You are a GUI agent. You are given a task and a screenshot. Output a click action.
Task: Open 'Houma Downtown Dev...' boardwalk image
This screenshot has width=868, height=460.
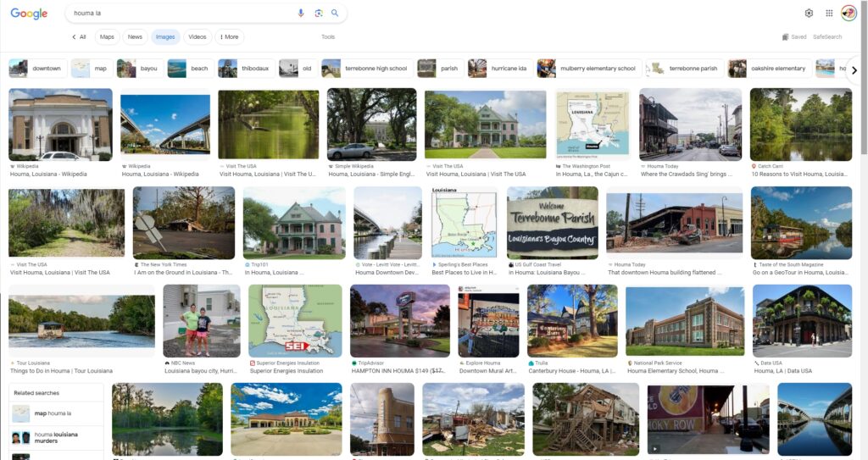coord(387,223)
